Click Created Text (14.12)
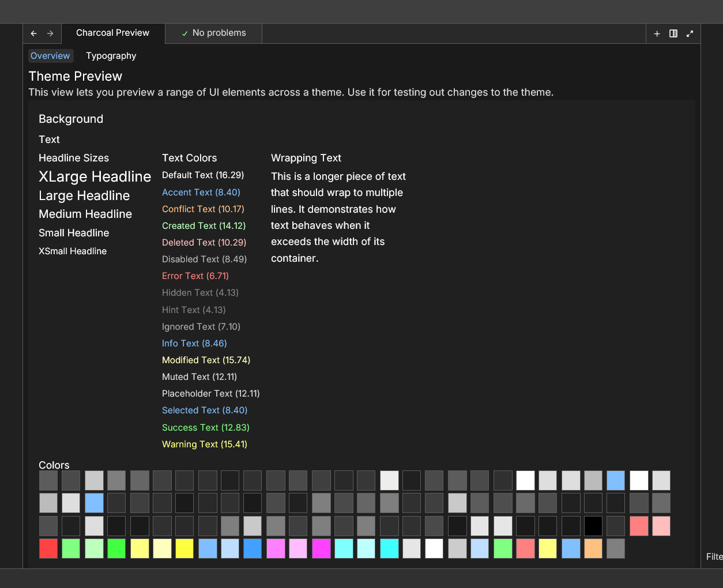The height and width of the screenshot is (588, 723). click(x=204, y=225)
